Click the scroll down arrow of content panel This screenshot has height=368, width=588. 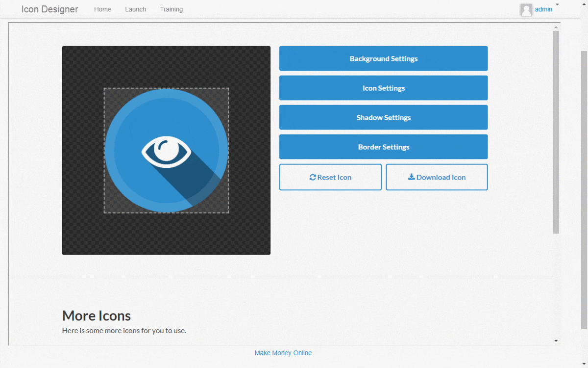[x=556, y=341]
